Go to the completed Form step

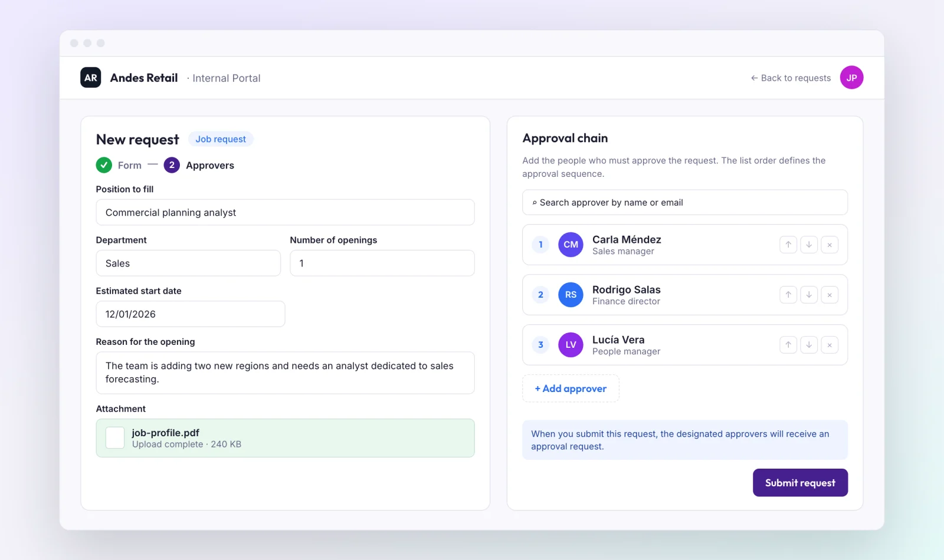119,165
